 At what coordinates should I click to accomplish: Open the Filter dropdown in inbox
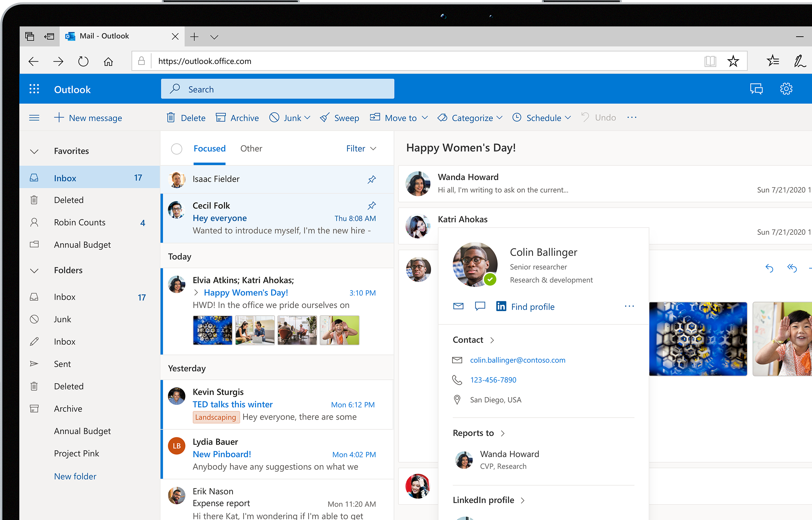tap(360, 149)
